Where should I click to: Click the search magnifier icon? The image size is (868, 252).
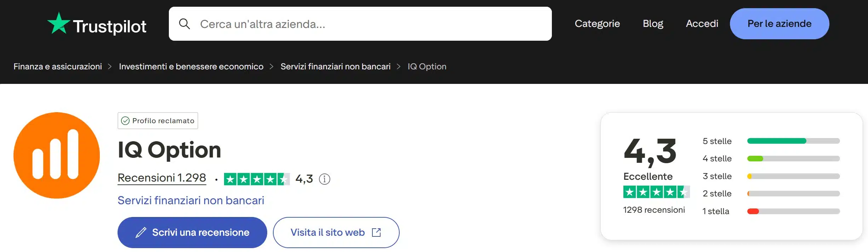184,24
